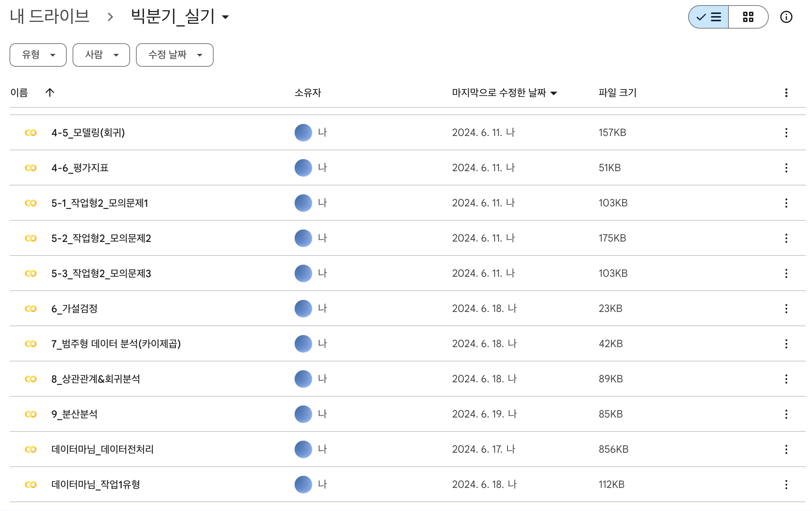Sort by 이름 column header
Viewport: 812px width, 511px height.
click(19, 93)
